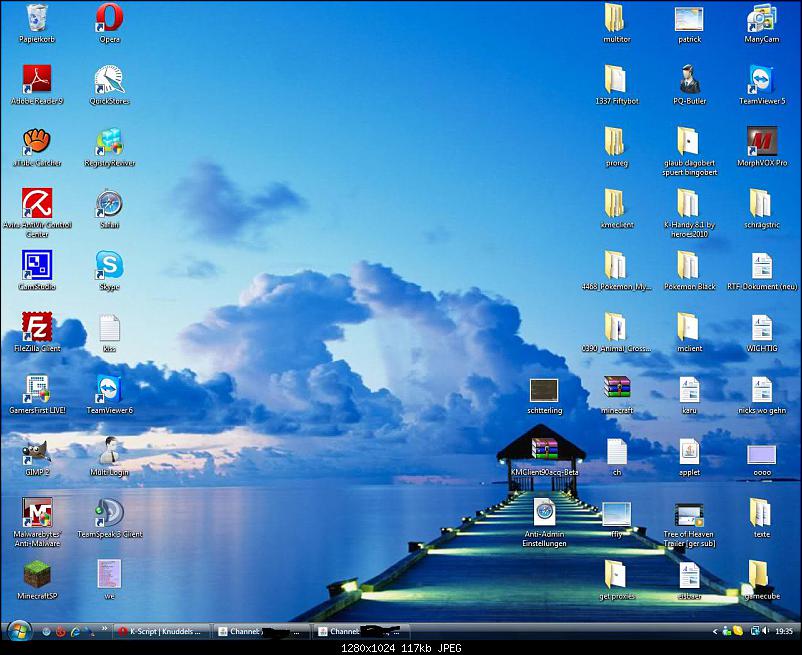Click the Skype desktop shortcut

109,265
